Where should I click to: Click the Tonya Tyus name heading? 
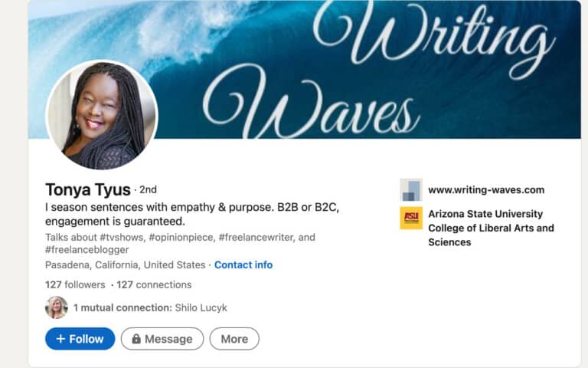click(x=88, y=189)
